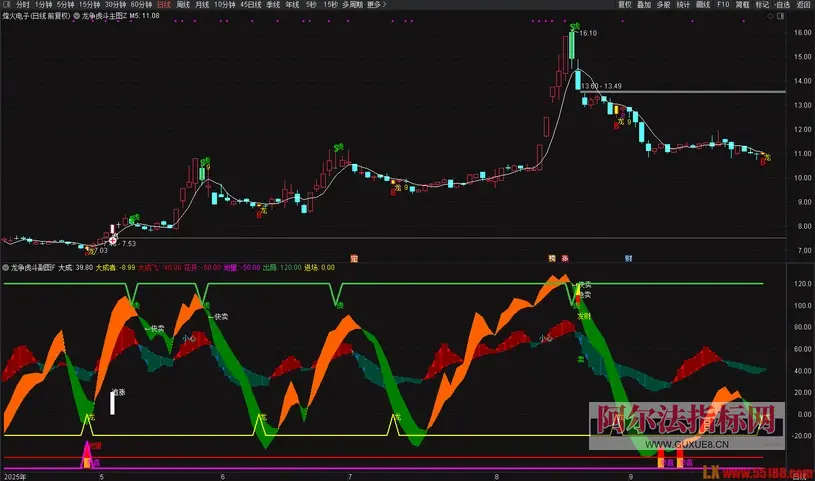Open the 复权 adjustment dropdown
815x481 pixels.
pos(625,5)
